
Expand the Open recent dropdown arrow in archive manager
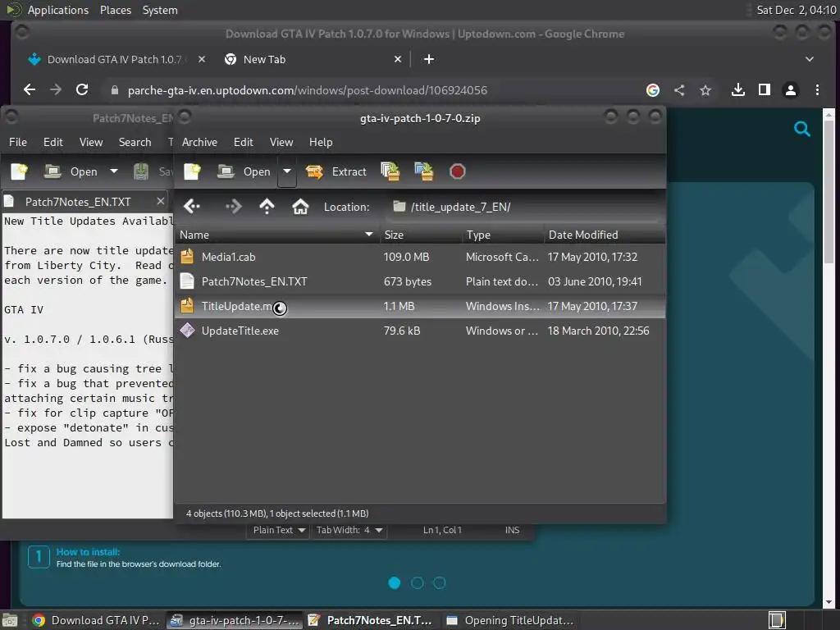pyautogui.click(x=287, y=171)
